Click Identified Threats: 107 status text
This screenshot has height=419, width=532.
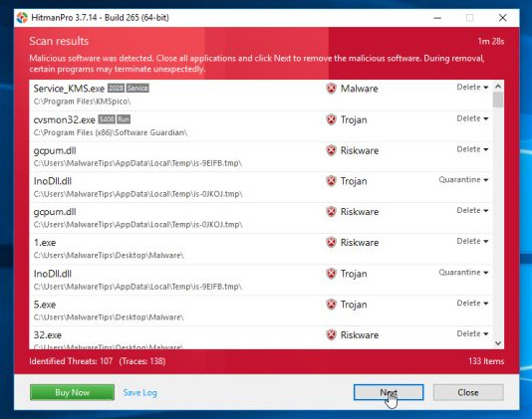point(71,361)
